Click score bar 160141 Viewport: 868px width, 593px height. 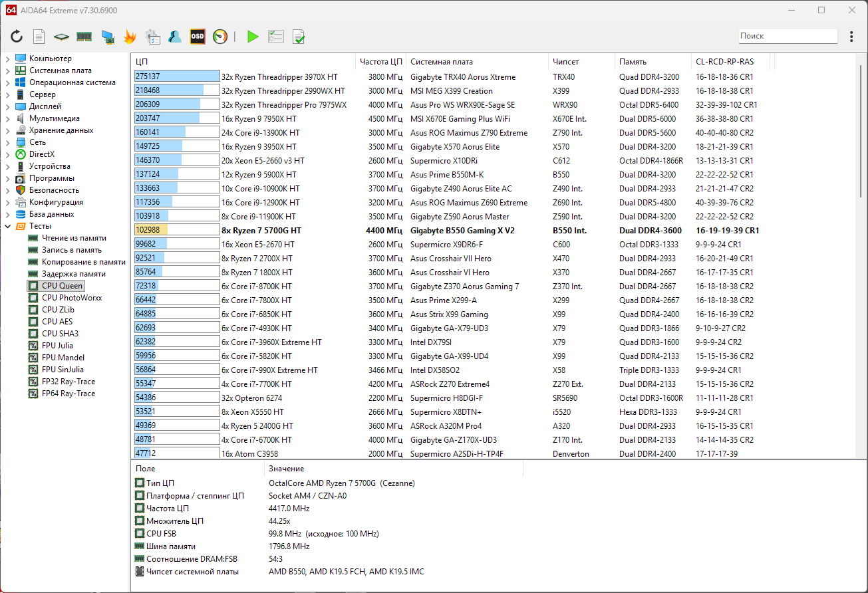[x=177, y=133]
